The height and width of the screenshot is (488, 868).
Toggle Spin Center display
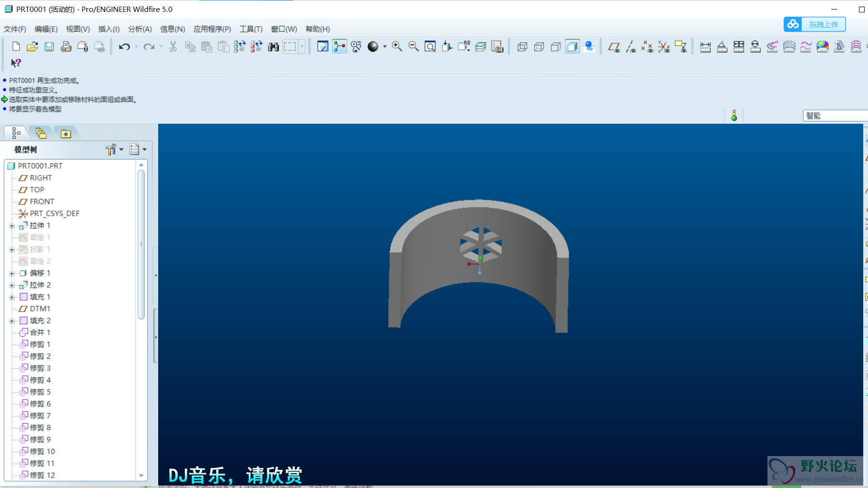coord(340,47)
